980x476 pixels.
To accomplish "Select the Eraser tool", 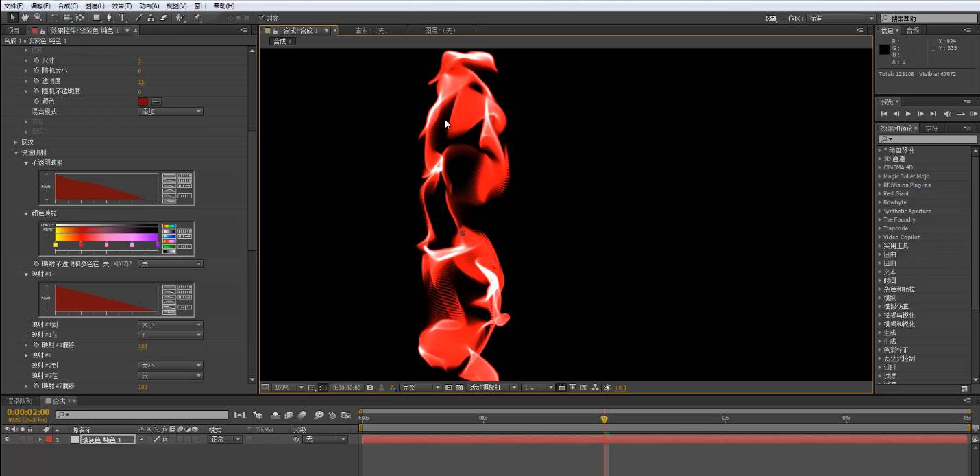I will coord(163,17).
